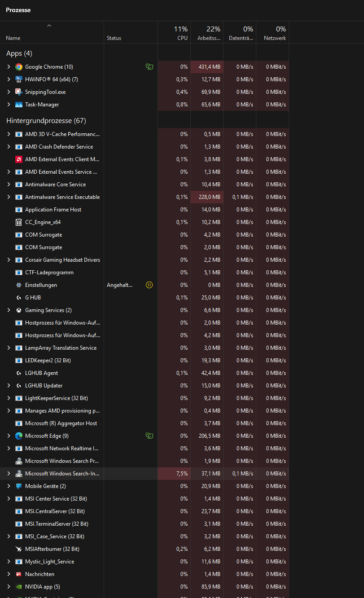This screenshot has width=364, height=598.
Task: Click the LGHUB Updater icon
Action: pyautogui.click(x=19, y=386)
